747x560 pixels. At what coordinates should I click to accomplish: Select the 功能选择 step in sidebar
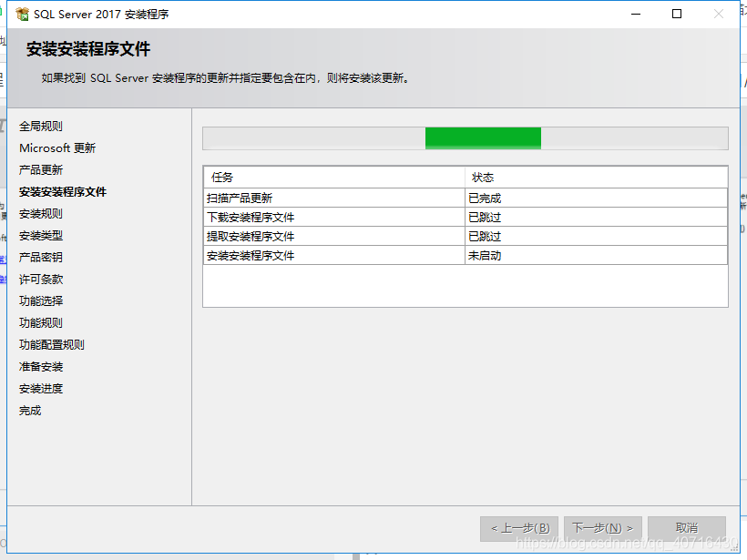(x=41, y=301)
